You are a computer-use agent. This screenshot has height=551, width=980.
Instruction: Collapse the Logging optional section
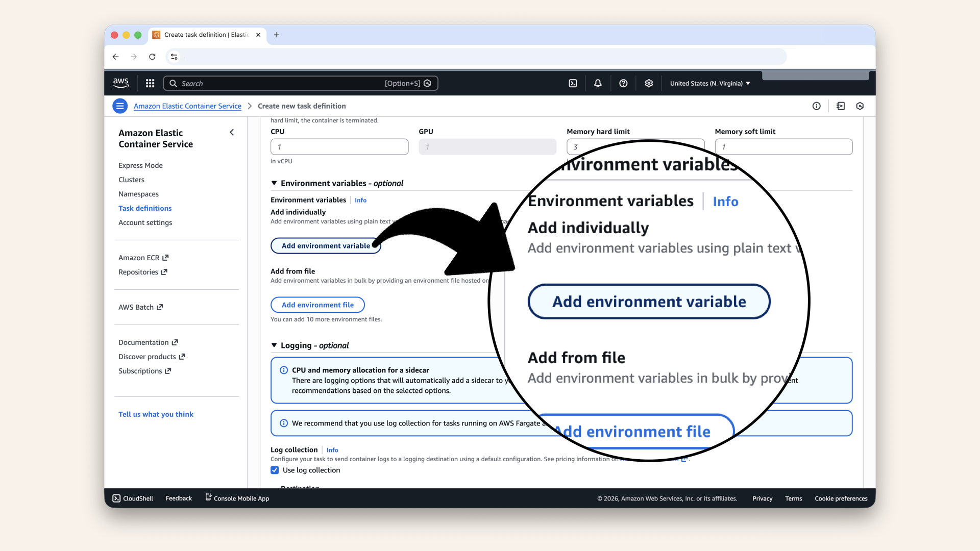point(274,345)
